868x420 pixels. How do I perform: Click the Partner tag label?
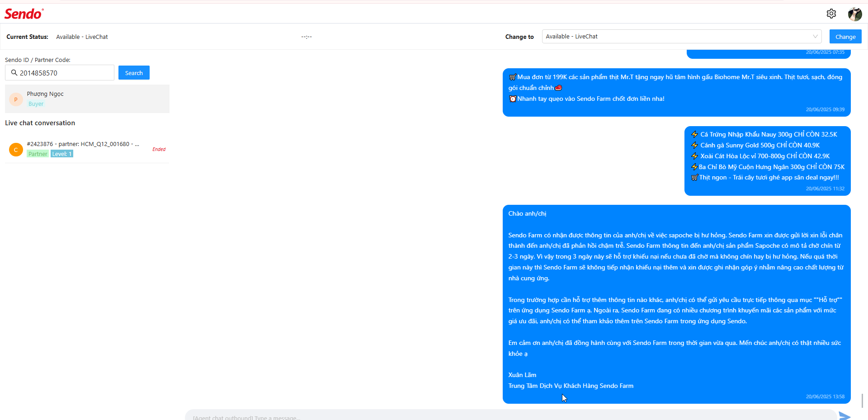point(38,154)
